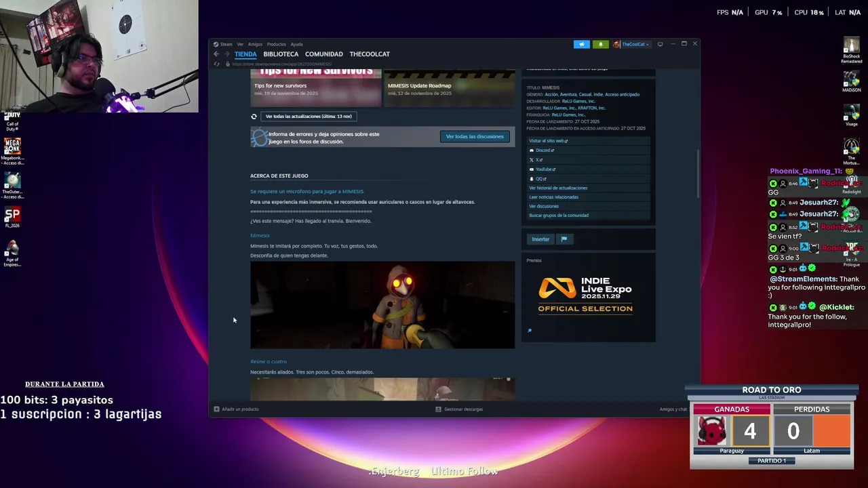Viewport: 868px width, 488px height.
Task: Open Buscar grupos de la comunidad link
Action: coord(559,216)
